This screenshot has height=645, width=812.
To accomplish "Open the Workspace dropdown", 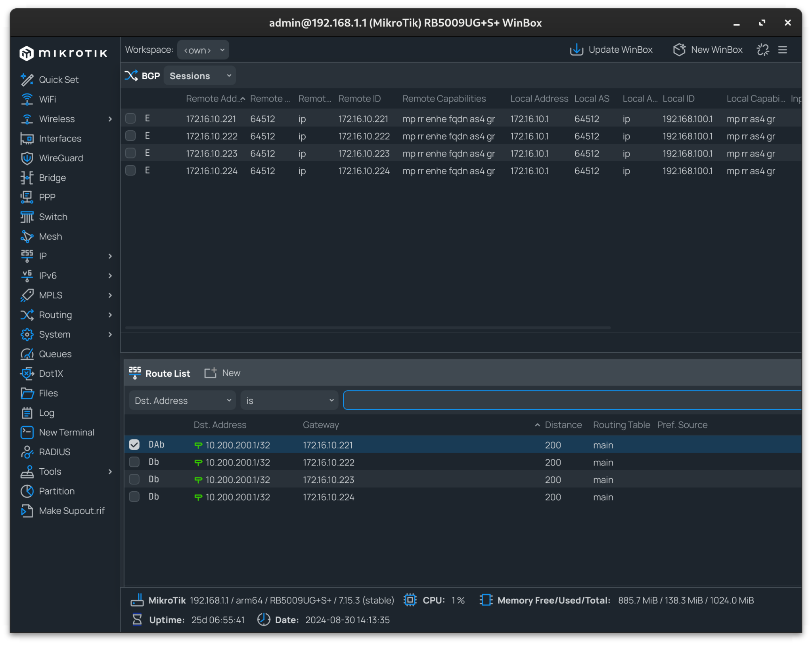I will click(203, 50).
